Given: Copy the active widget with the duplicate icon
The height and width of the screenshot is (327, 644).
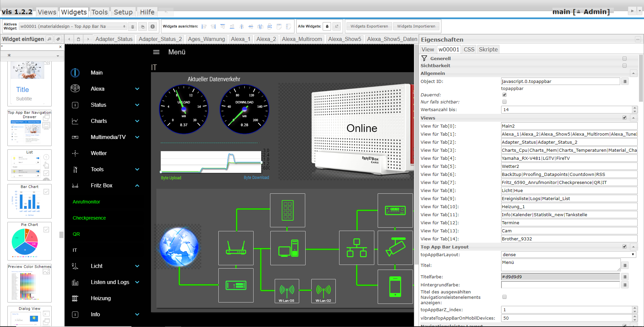Looking at the screenshot, I should pyautogui.click(x=143, y=27).
